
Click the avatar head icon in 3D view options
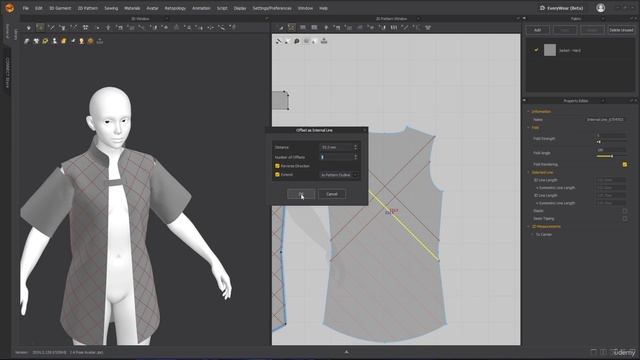click(82, 41)
